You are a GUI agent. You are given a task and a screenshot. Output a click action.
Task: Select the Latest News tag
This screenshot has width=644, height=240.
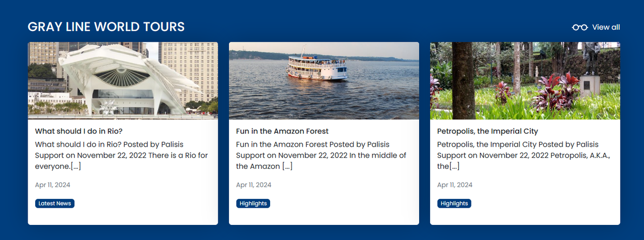55,203
